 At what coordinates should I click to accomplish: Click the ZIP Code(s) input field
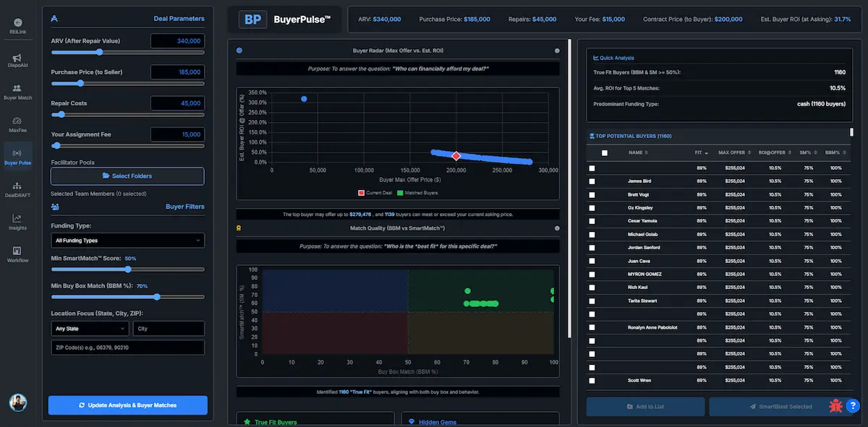127,348
